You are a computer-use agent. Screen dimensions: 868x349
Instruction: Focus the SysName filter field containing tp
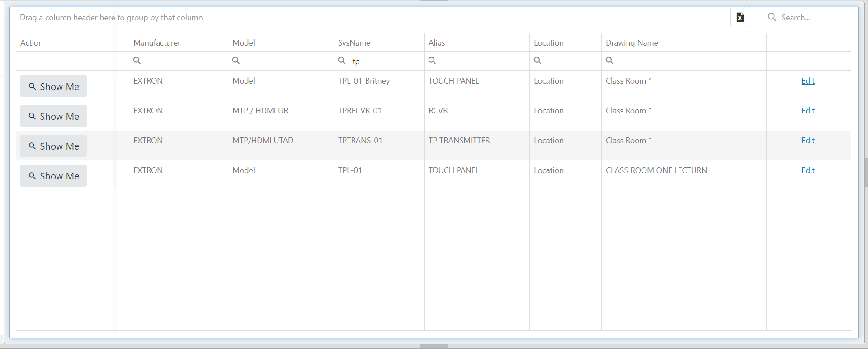pos(384,61)
